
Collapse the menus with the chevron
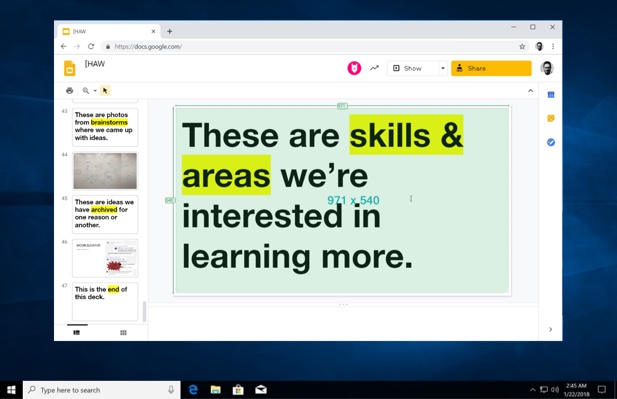530,91
